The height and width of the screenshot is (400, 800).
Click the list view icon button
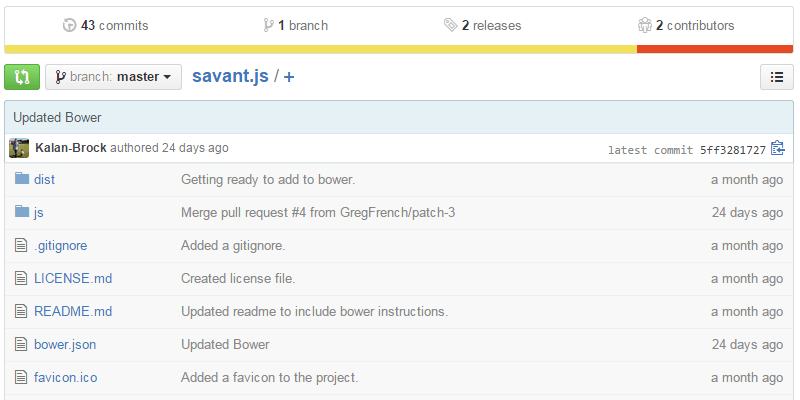pos(777,77)
